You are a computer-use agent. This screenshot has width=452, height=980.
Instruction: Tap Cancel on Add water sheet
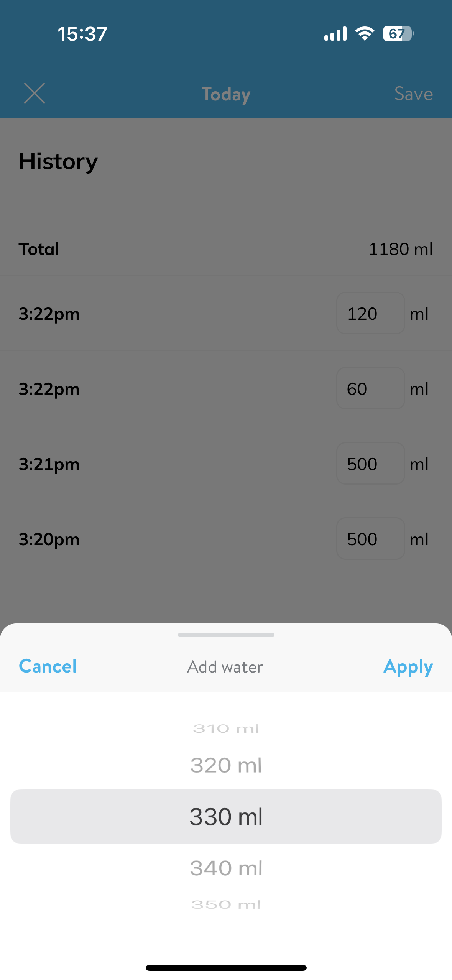point(48,666)
